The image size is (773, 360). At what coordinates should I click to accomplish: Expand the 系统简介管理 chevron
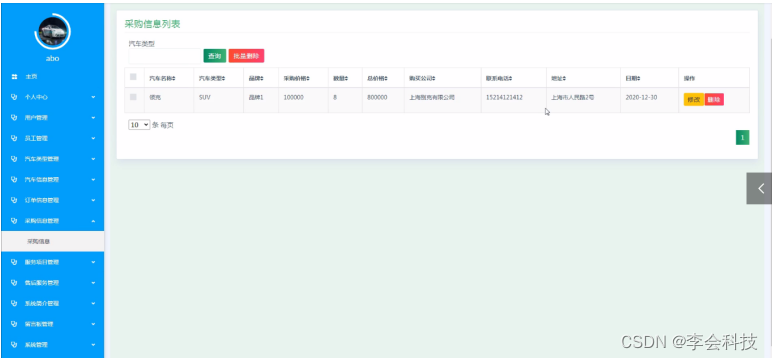coord(93,303)
